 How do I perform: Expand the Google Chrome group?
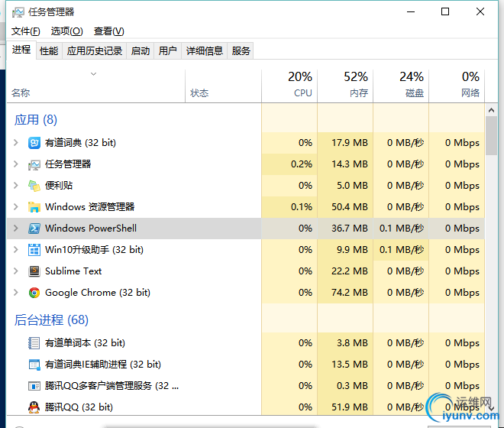(x=16, y=293)
